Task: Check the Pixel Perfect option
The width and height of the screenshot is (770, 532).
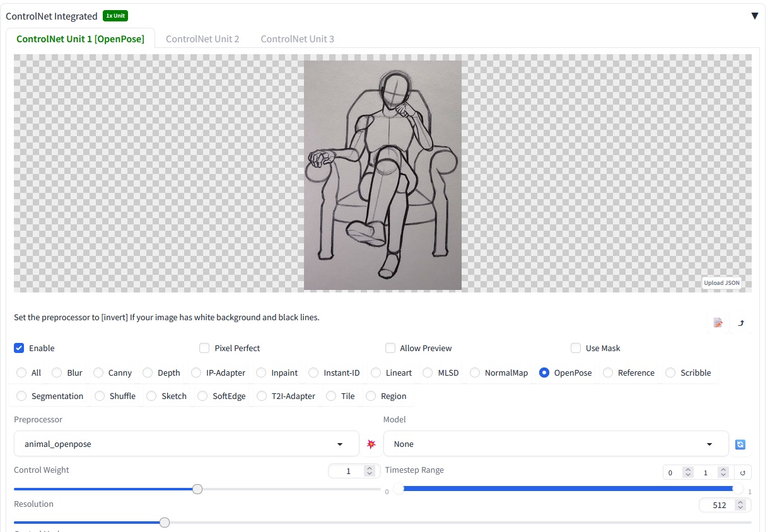Action: [x=204, y=348]
